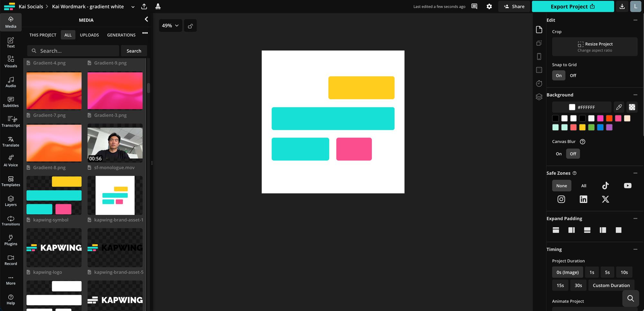Click the Share button
The height and width of the screenshot is (311, 644).
coord(514,6)
